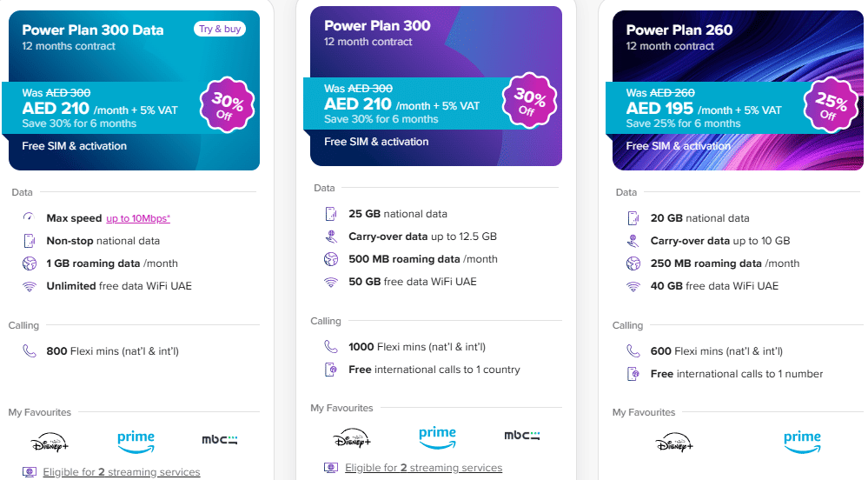Open streaming eligibility link in Power Plan 300 Data
The width and height of the screenshot is (868, 480).
(x=123, y=472)
